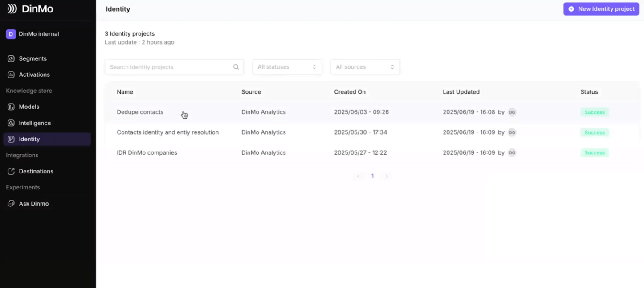This screenshot has width=644, height=288.
Task: Click the search magnifier icon
Action: 236,67
